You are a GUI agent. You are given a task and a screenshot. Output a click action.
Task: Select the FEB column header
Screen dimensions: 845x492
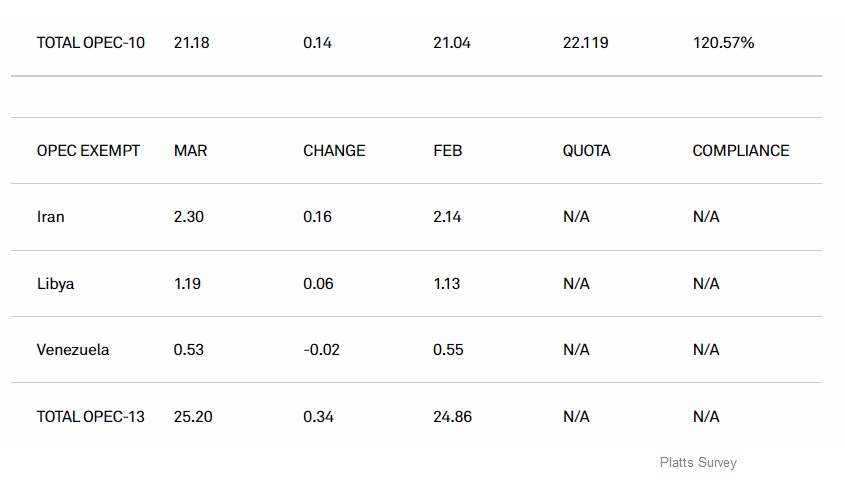pos(448,150)
